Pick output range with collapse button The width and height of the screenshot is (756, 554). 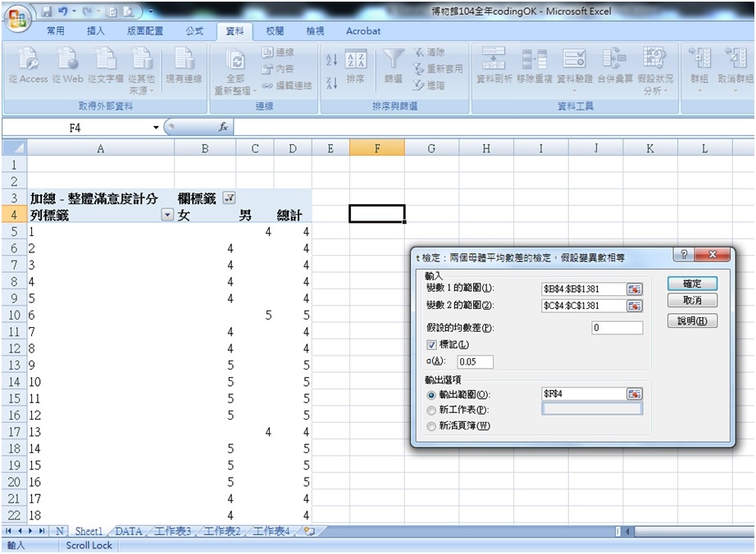tap(635, 394)
